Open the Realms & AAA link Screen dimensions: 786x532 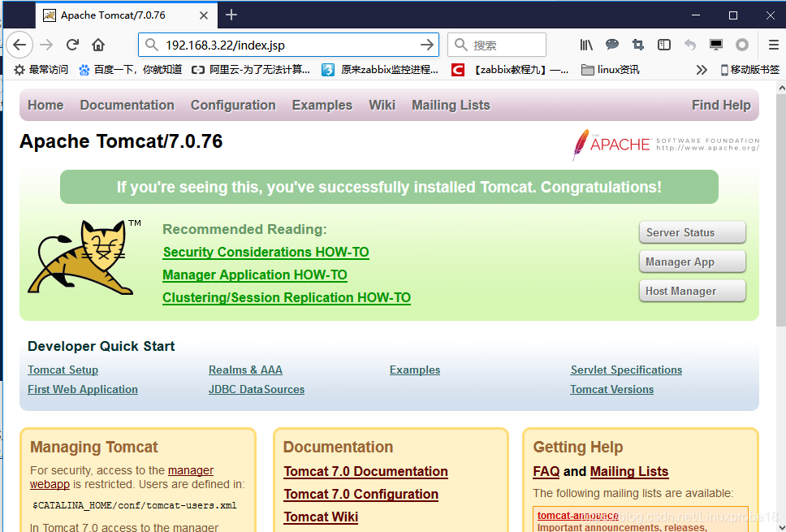click(245, 370)
